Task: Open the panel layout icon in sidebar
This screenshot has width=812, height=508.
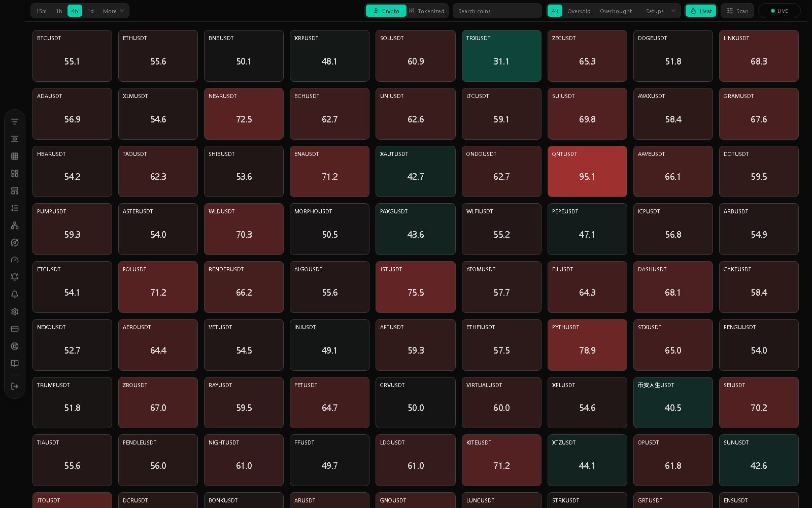Action: [x=15, y=191]
